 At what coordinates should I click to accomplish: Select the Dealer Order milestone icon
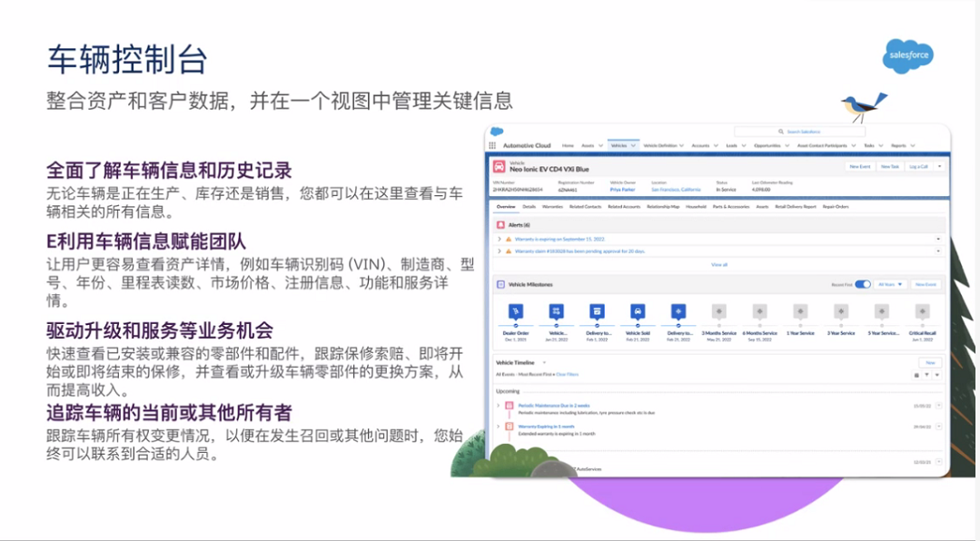click(515, 311)
